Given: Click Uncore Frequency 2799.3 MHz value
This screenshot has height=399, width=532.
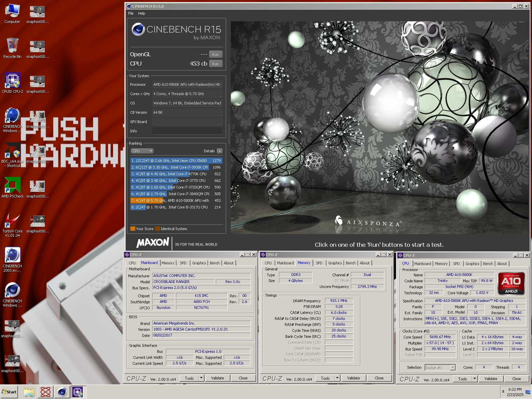Looking at the screenshot, I should pos(367,287).
